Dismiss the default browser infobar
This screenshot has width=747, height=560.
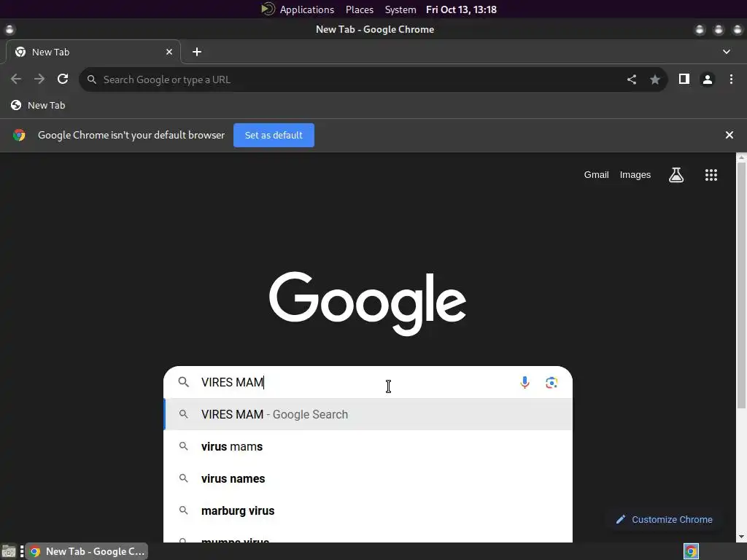click(729, 135)
